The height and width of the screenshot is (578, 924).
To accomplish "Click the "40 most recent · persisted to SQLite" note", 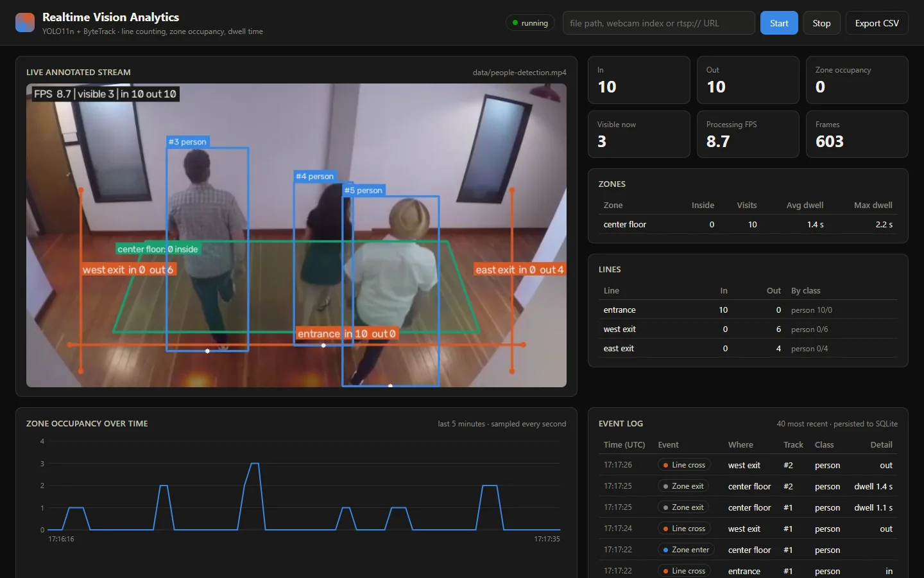I will tap(837, 424).
